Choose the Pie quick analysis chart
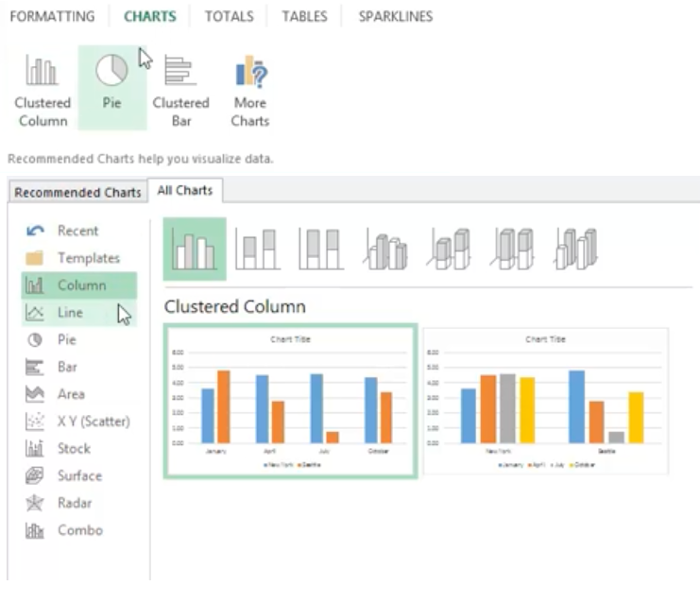The image size is (700, 603). click(112, 88)
